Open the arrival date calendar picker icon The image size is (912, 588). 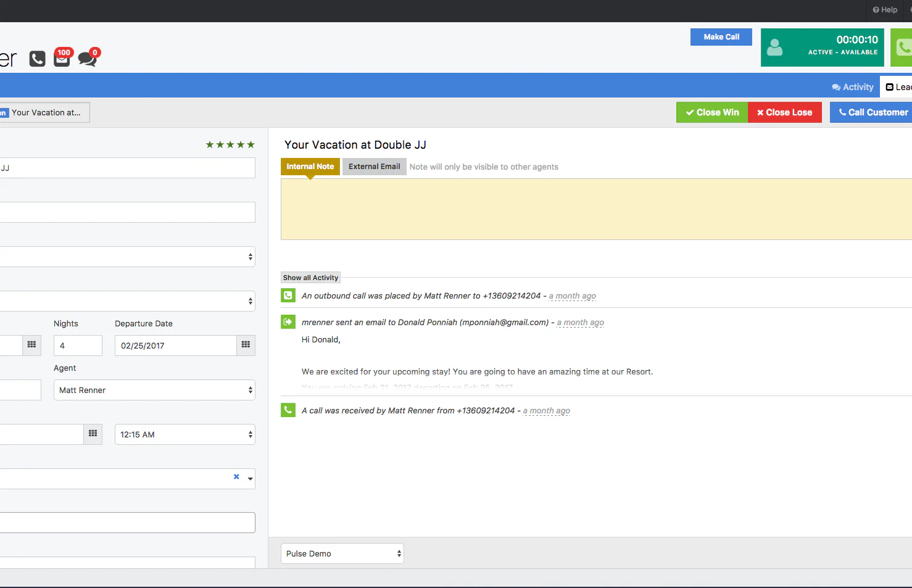[31, 346]
